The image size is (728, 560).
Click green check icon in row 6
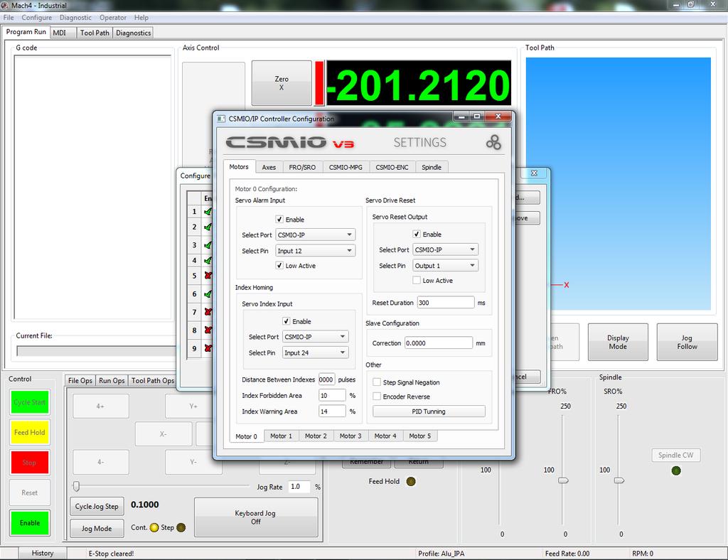click(x=208, y=294)
